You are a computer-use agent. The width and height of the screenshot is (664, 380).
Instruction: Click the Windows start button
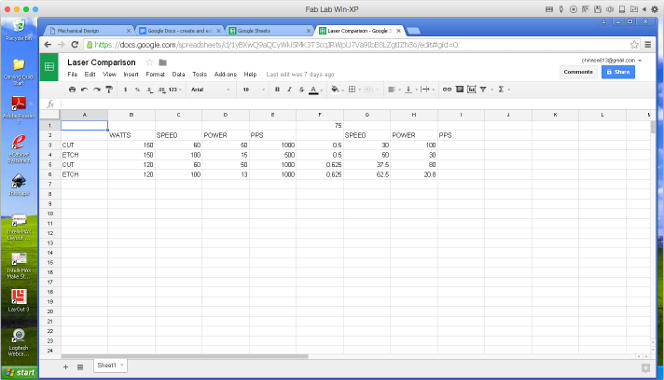(x=19, y=372)
